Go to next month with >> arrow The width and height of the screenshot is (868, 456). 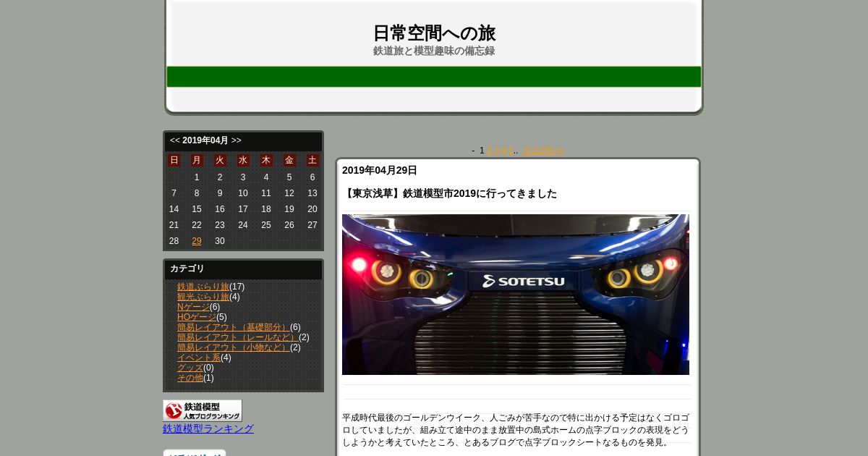pos(237,140)
